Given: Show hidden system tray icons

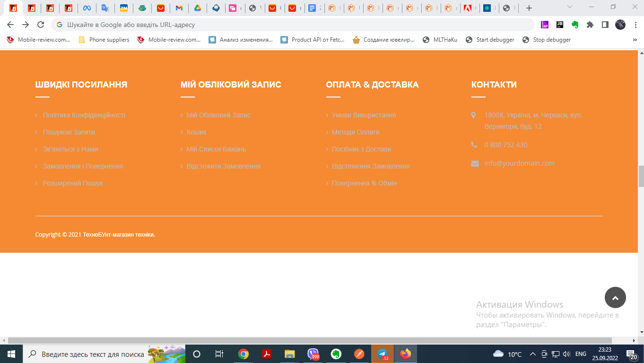Looking at the screenshot, I should (x=532, y=354).
